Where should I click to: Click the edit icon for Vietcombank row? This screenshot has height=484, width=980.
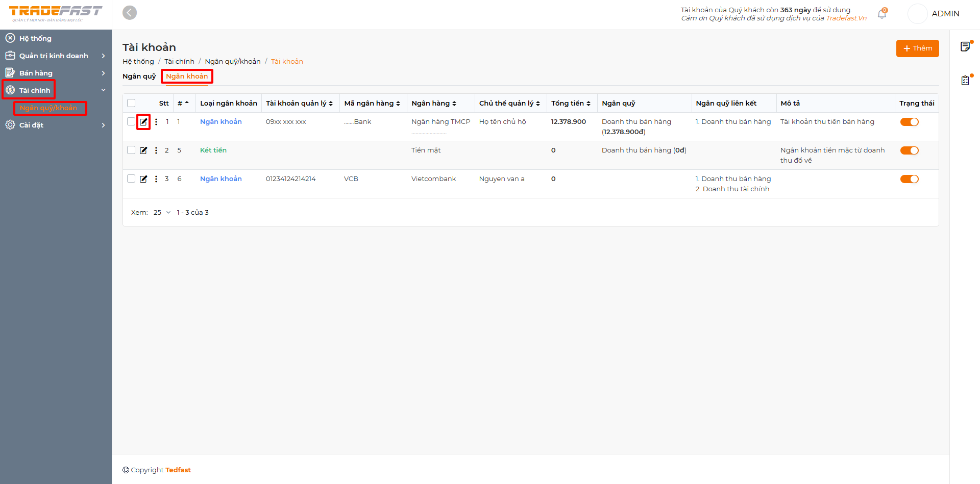[x=143, y=179]
